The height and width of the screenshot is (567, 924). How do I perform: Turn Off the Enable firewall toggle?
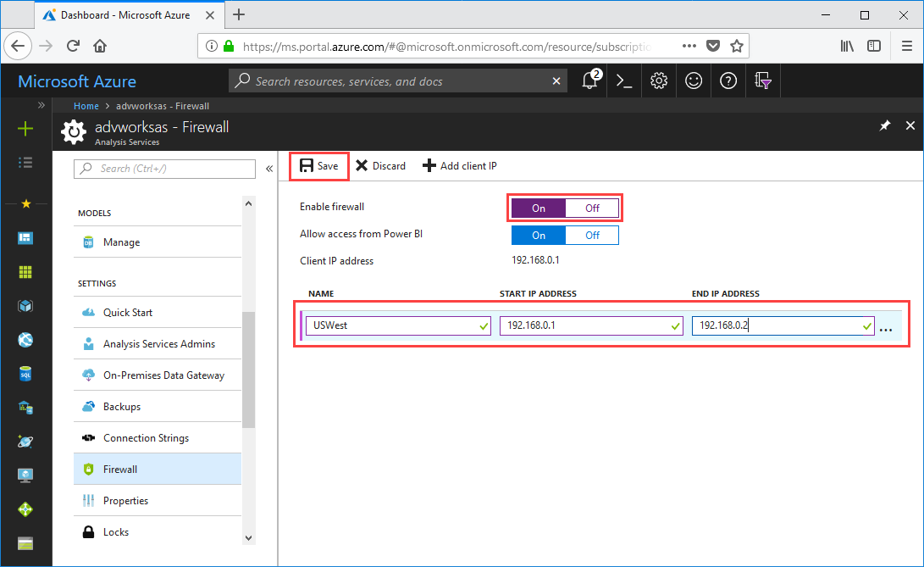(592, 208)
